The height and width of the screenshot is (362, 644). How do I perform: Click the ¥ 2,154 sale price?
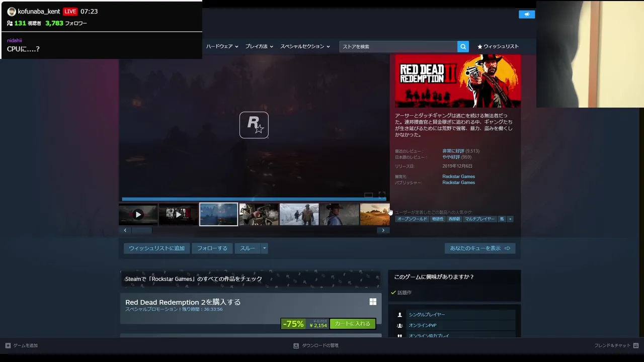click(x=318, y=326)
